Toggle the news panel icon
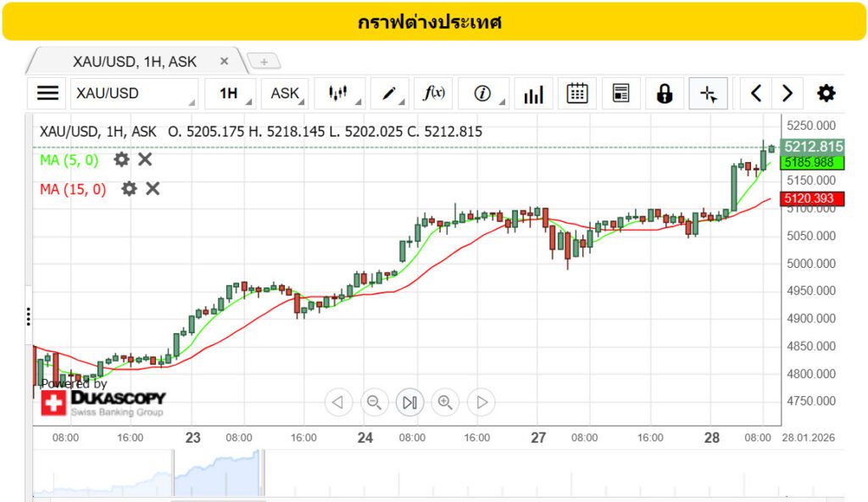 tap(621, 93)
